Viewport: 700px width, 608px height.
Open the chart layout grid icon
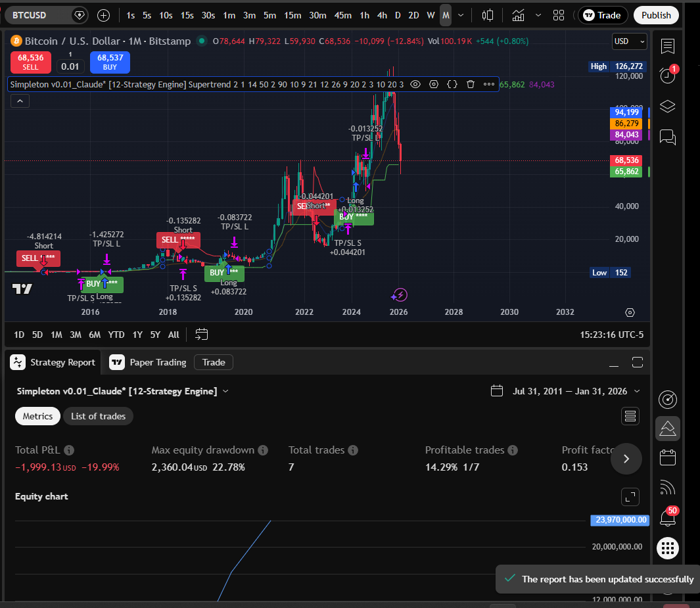[x=559, y=14]
